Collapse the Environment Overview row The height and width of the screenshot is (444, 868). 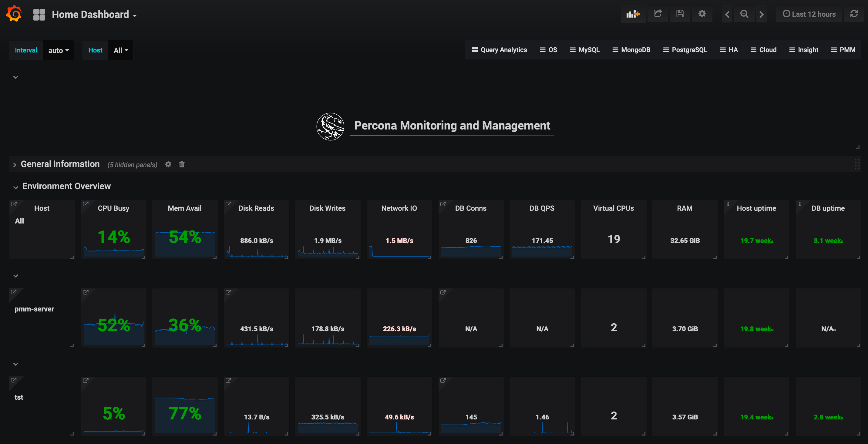click(15, 187)
